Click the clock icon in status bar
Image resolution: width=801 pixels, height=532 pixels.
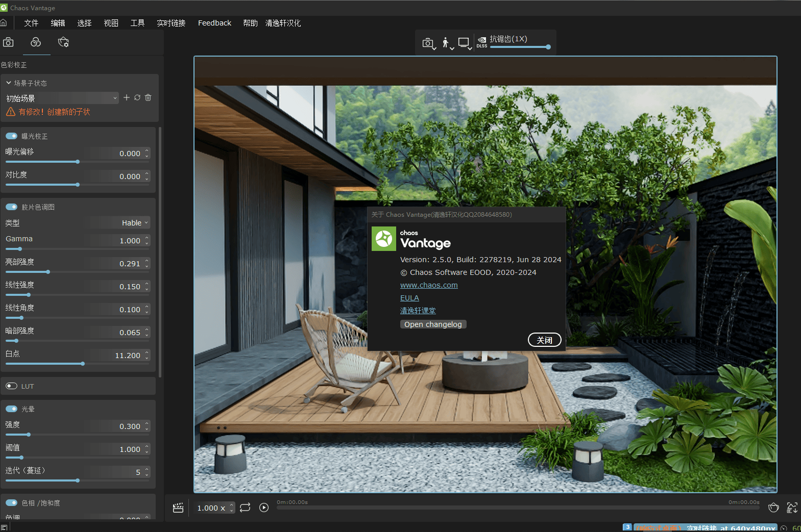[784, 528]
